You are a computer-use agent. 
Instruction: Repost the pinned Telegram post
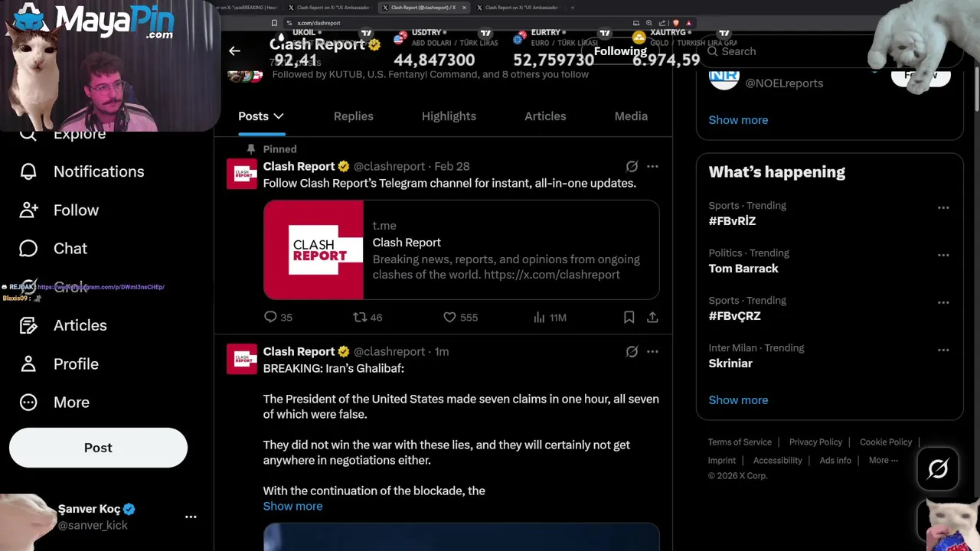(359, 317)
